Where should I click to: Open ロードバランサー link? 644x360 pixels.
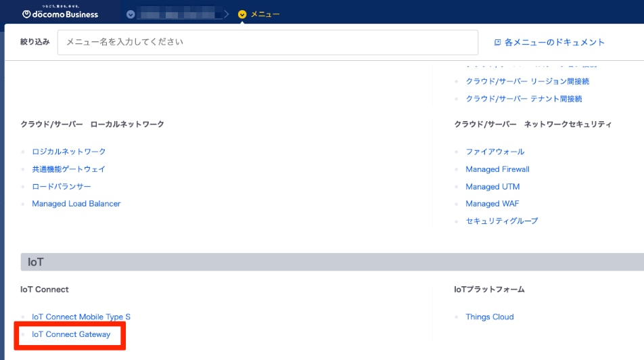point(62,186)
